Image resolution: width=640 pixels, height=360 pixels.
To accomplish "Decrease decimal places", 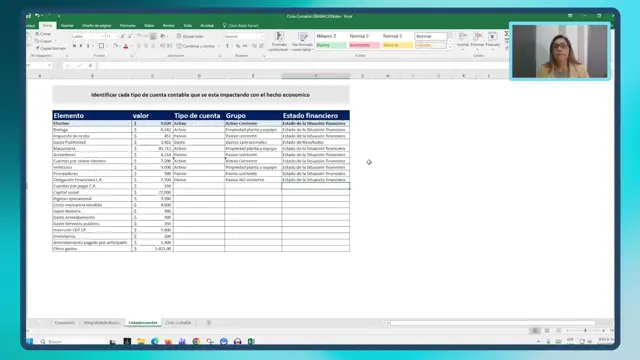I will pyautogui.click(x=261, y=46).
